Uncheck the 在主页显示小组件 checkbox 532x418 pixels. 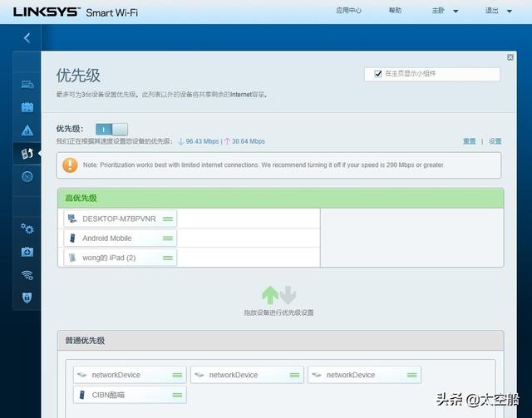click(x=378, y=74)
